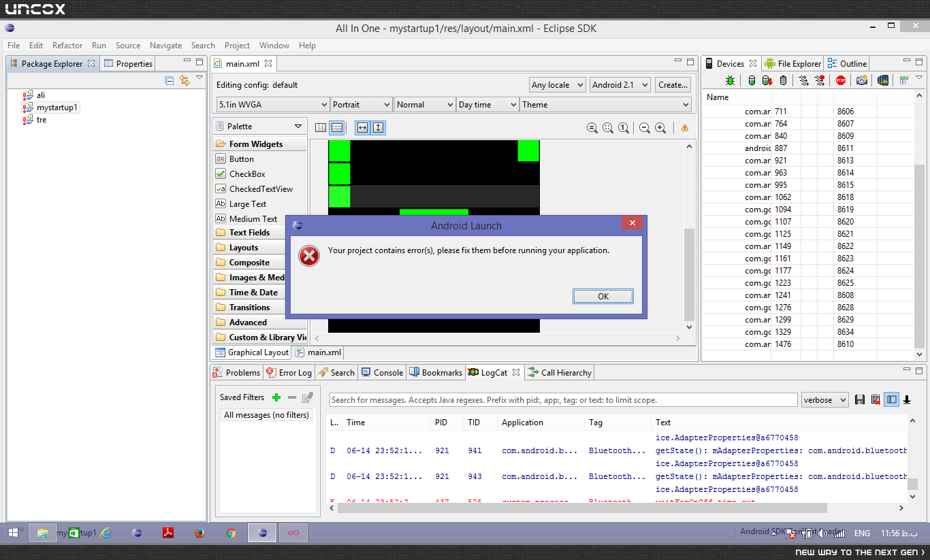Image resolution: width=930 pixels, height=560 pixels.
Task: Click the debug selected process bug icon
Action: [731, 80]
